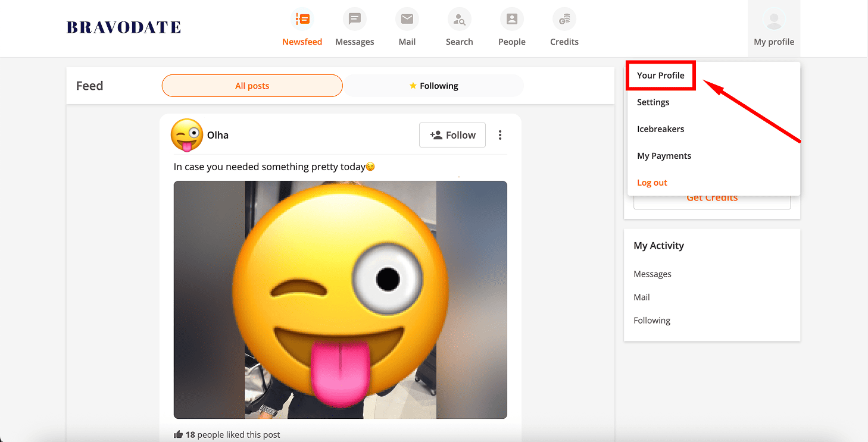Screen dimensions: 868x442
Task: Select the All posts feed filter
Action: click(252, 86)
